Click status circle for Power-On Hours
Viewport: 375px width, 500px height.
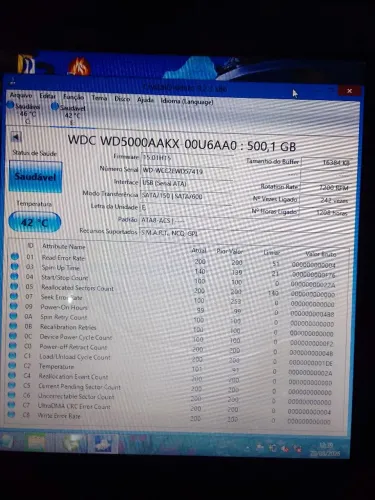pos(14,306)
